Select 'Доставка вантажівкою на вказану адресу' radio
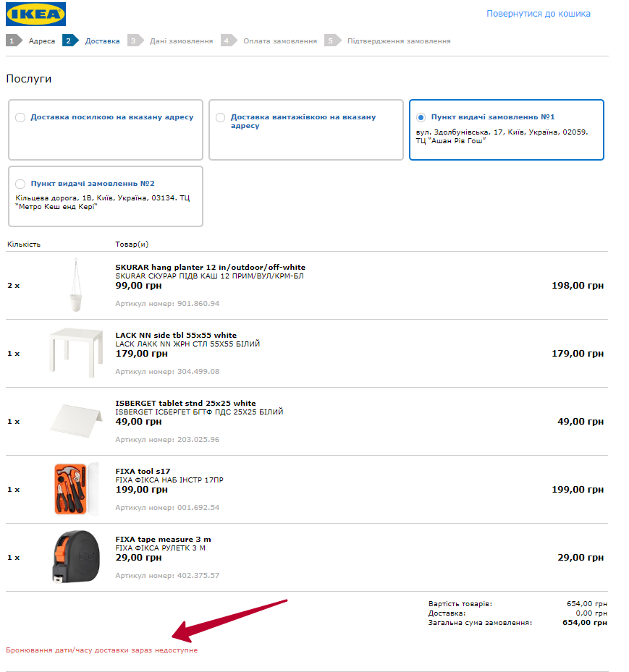This screenshot has height=672, width=629. (x=221, y=117)
